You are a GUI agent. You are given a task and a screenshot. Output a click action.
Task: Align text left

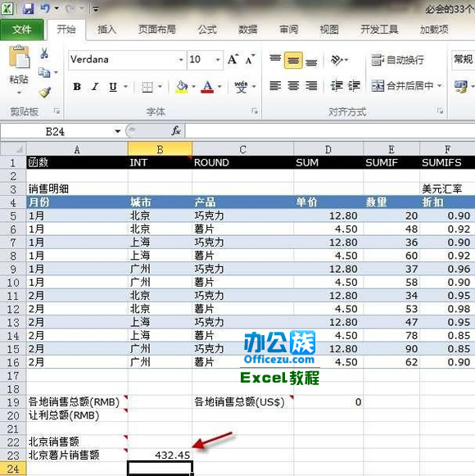[275, 86]
